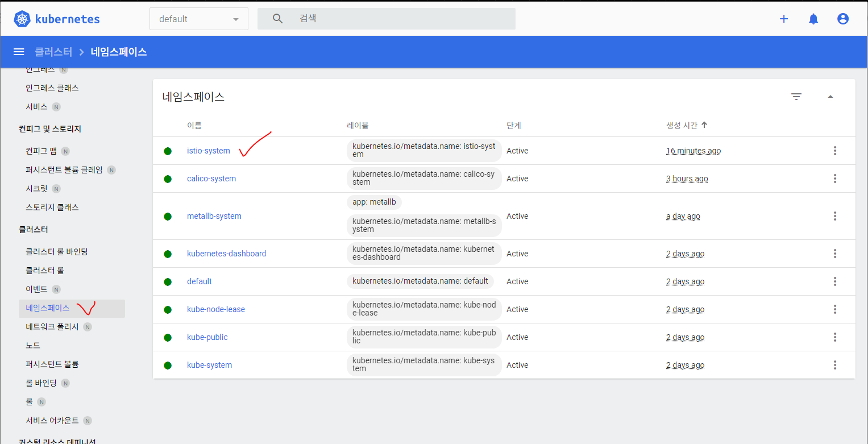The height and width of the screenshot is (444, 868).
Task: Click the a day ago timestamp
Action: [x=683, y=216]
